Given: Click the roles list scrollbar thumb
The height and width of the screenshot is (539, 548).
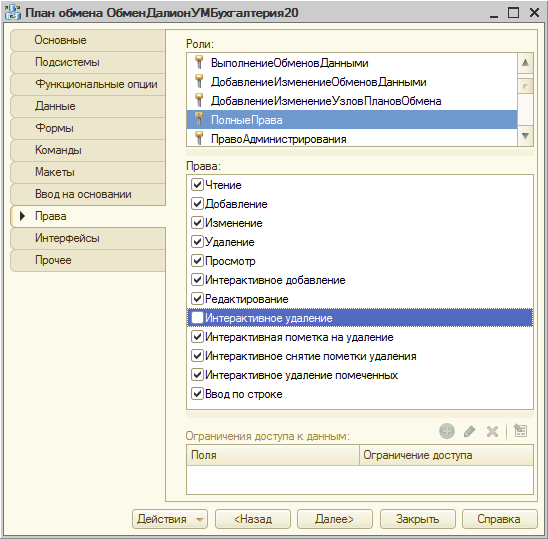Looking at the screenshot, I should [525, 86].
